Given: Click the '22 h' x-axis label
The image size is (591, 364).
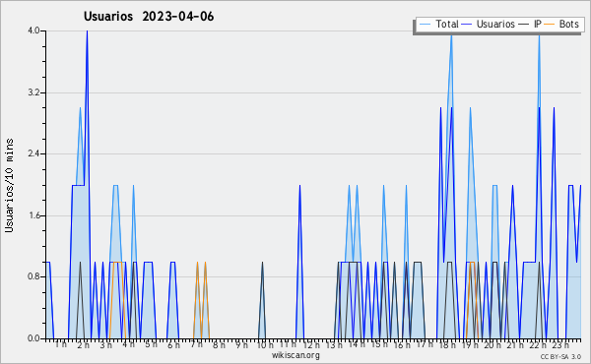Looking at the screenshot, I should click(538, 345).
